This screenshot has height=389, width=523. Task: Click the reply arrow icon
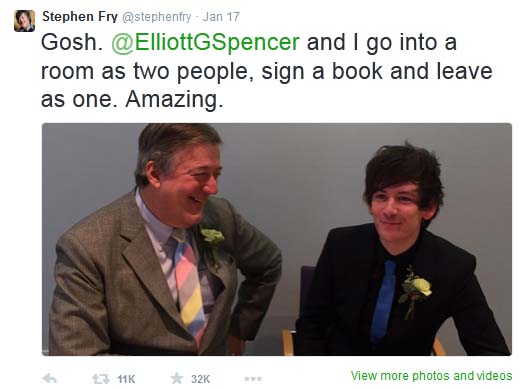[50, 378]
